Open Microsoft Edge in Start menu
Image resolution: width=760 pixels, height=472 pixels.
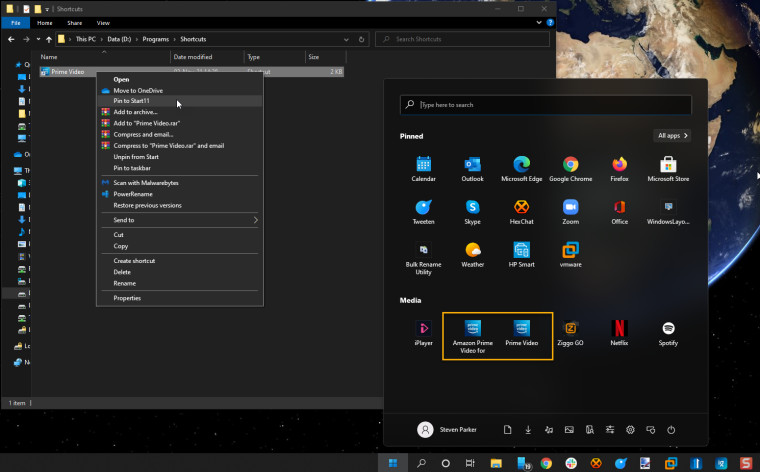click(522, 169)
